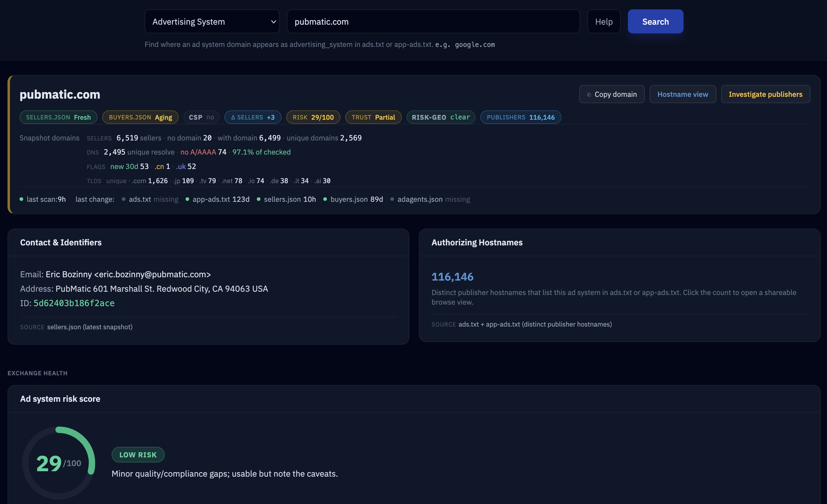Click the 97.1% of checked text
This screenshot has height=504, width=827.
(261, 152)
